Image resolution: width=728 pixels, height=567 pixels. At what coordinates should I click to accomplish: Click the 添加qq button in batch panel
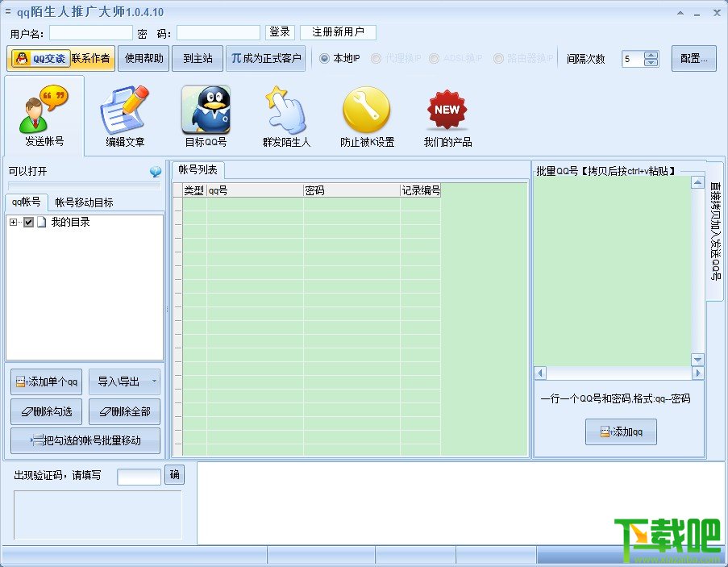[x=621, y=432]
